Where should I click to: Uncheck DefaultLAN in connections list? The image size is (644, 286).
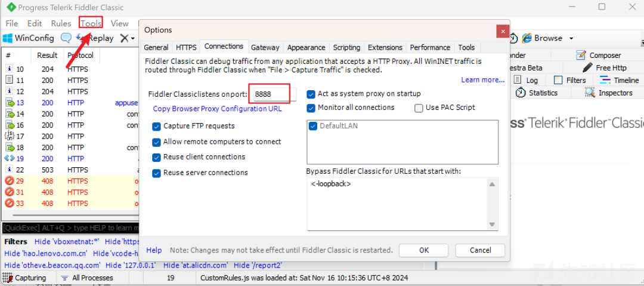tap(314, 126)
